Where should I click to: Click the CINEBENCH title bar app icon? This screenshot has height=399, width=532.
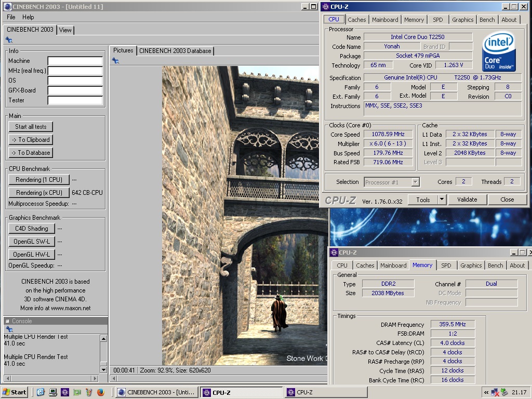tap(7, 6)
